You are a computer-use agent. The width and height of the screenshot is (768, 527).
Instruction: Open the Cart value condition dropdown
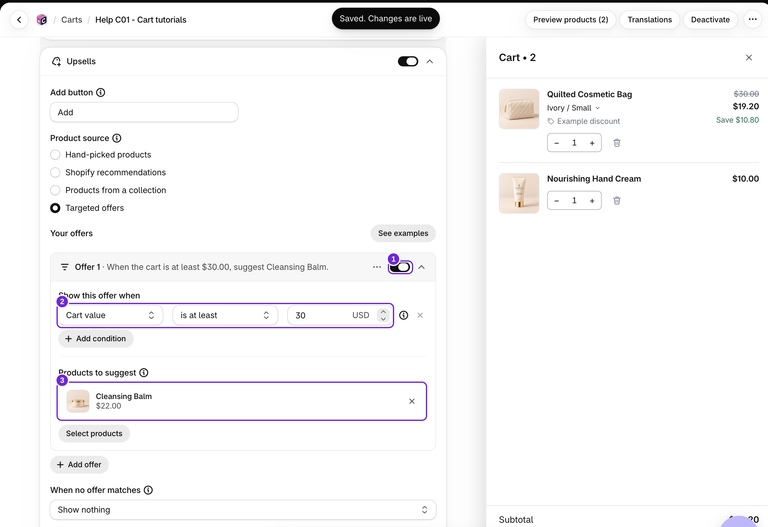(110, 315)
